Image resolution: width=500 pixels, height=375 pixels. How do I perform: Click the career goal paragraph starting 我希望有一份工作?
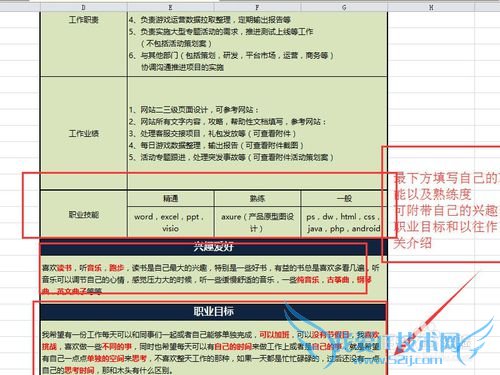(x=211, y=352)
